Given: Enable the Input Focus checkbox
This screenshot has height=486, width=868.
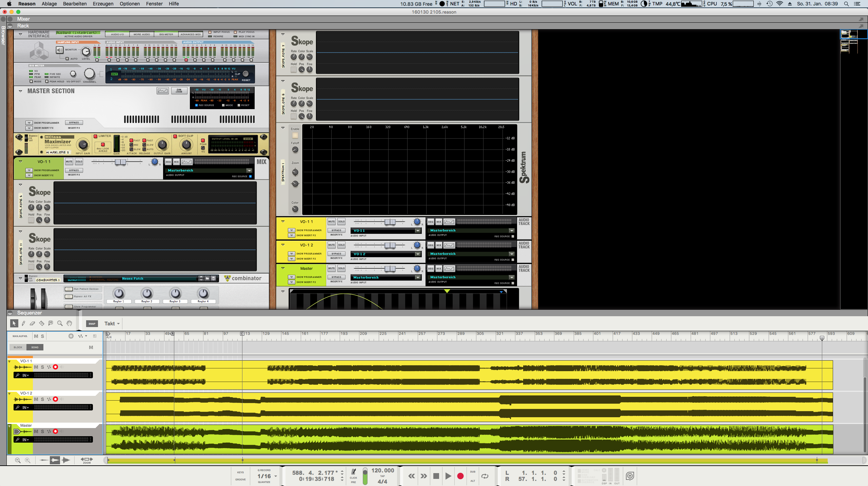Looking at the screenshot, I should click(x=210, y=32).
